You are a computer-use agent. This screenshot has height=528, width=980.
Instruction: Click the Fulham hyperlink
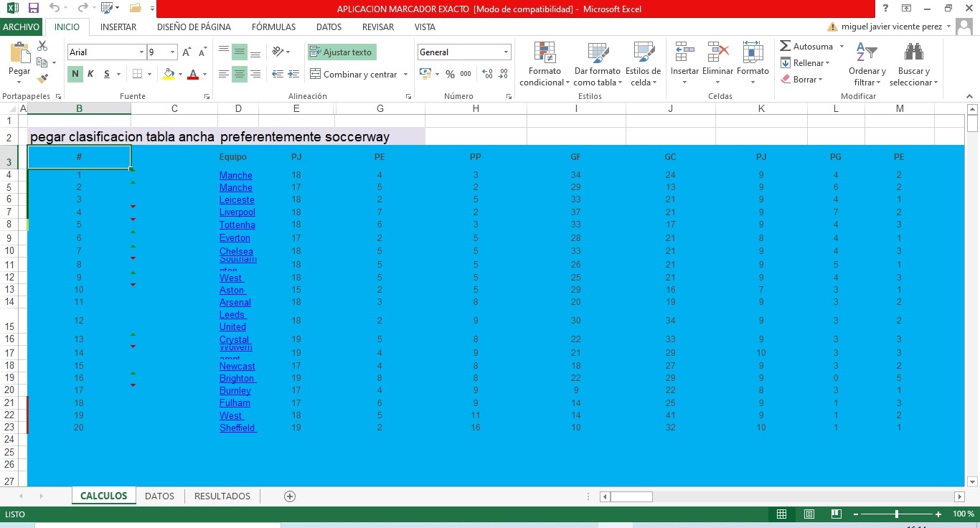coord(235,403)
